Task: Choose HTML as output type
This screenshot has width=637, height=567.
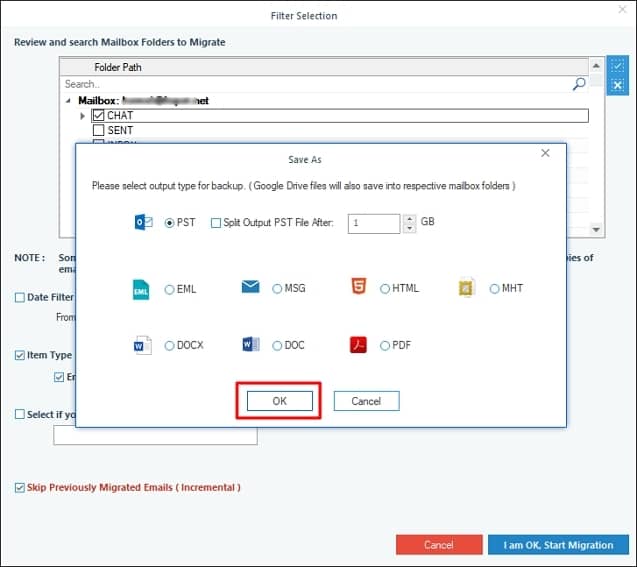Action: click(x=385, y=289)
